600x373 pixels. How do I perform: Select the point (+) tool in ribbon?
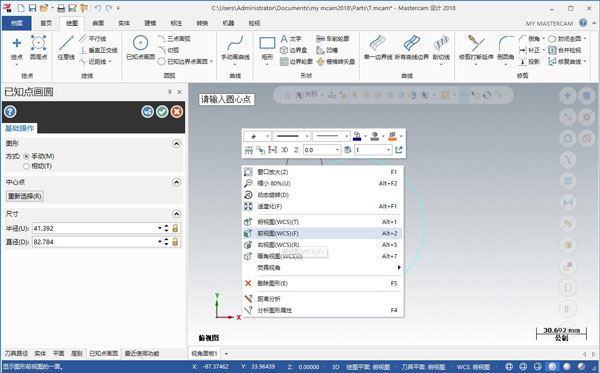[x=16, y=48]
